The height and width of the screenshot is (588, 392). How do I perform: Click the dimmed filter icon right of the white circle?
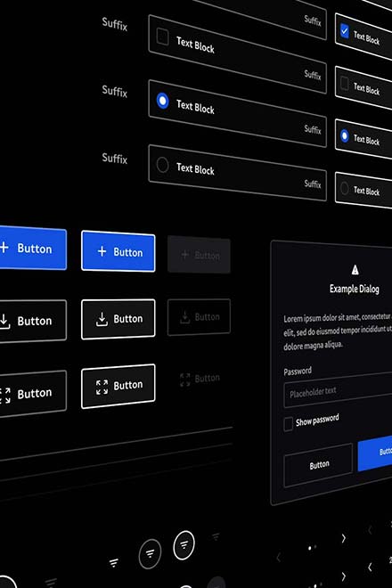pyautogui.click(x=216, y=536)
